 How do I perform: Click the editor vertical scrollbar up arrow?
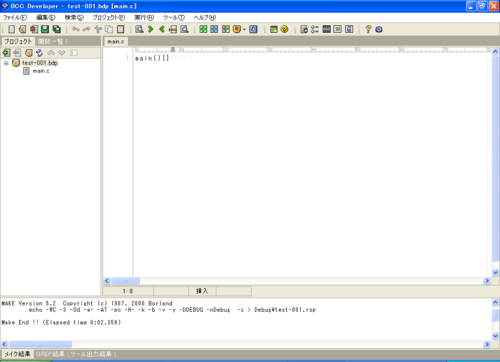pos(495,52)
